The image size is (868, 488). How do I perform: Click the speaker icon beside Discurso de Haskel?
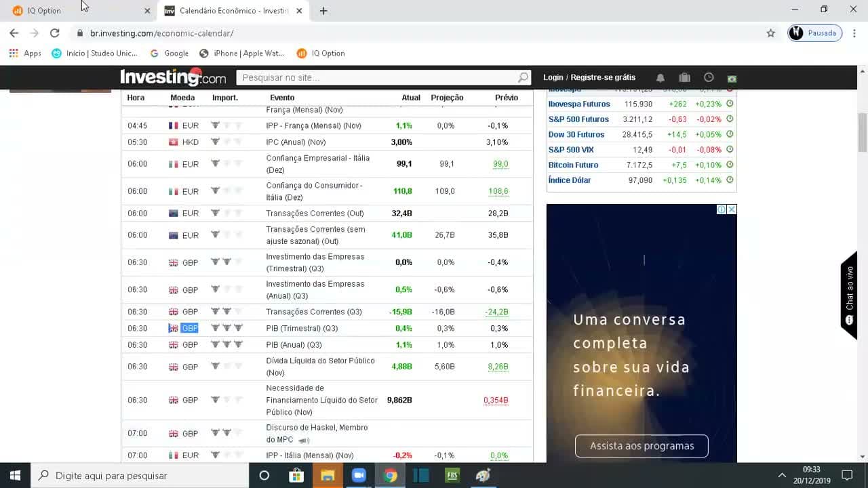pyautogui.click(x=304, y=441)
